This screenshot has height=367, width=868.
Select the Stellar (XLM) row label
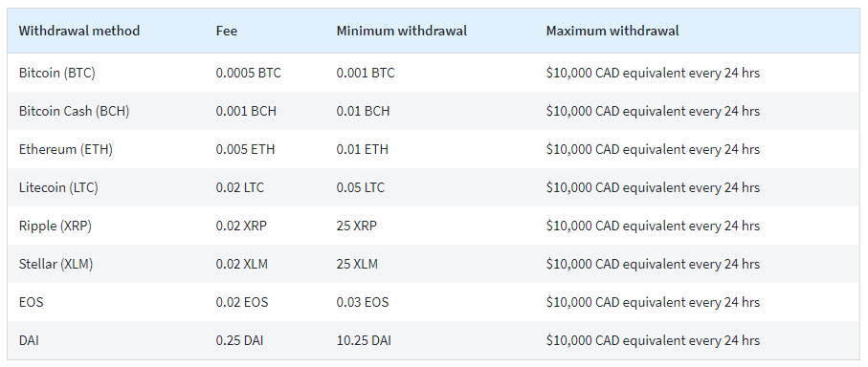pos(56,264)
